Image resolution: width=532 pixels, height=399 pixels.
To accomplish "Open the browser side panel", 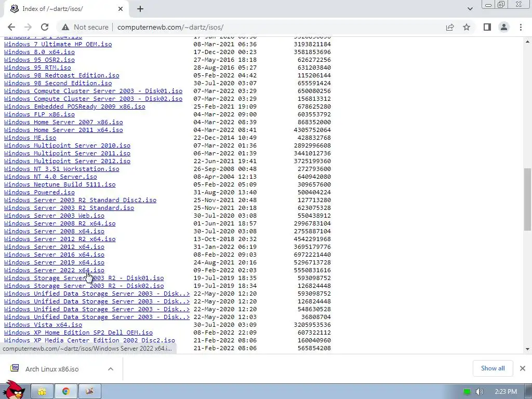I will [487, 27].
